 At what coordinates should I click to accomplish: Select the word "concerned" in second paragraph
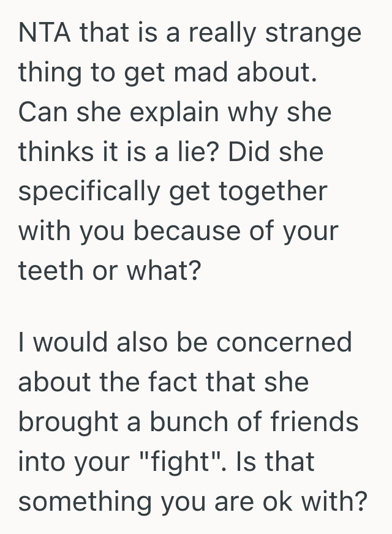[286, 342]
